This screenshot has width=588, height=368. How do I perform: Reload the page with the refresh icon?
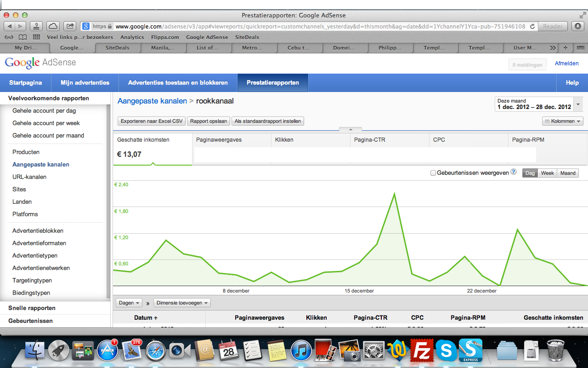(532, 26)
